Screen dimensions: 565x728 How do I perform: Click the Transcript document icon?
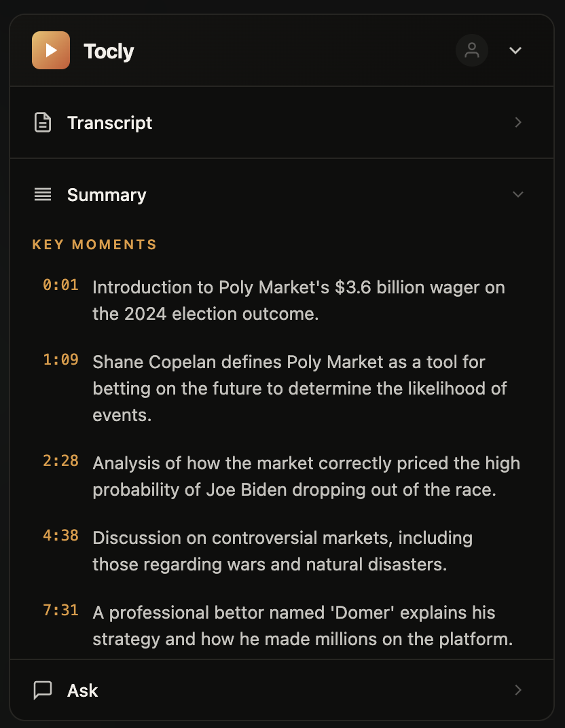pos(43,123)
